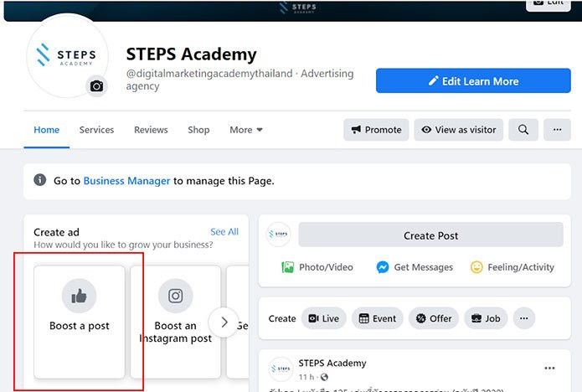Open more create options ellipsis
The width and height of the screenshot is (582, 392).
(523, 318)
